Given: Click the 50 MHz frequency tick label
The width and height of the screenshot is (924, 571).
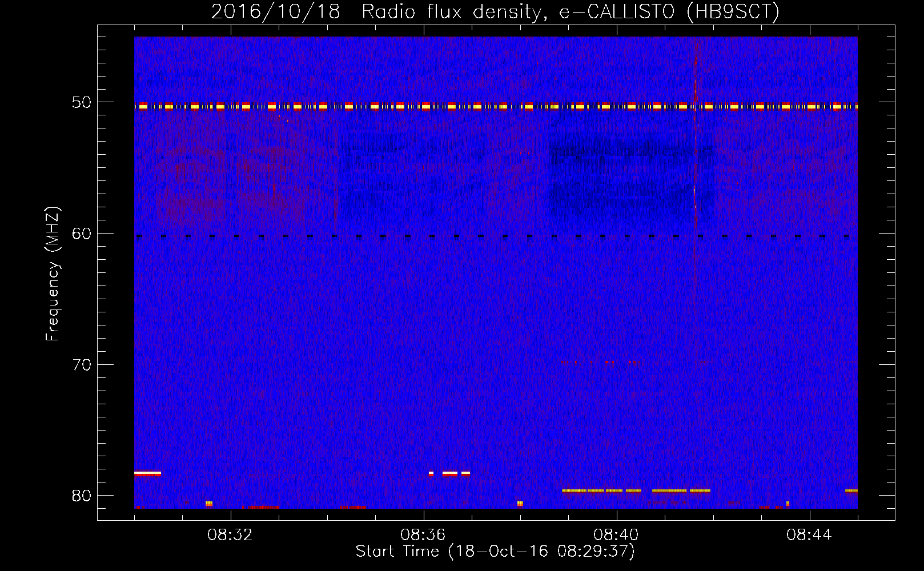Looking at the screenshot, I should click(x=82, y=102).
